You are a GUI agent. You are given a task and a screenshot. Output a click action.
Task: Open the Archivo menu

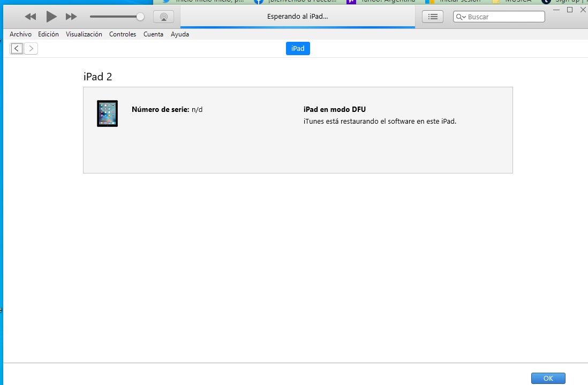tap(21, 34)
